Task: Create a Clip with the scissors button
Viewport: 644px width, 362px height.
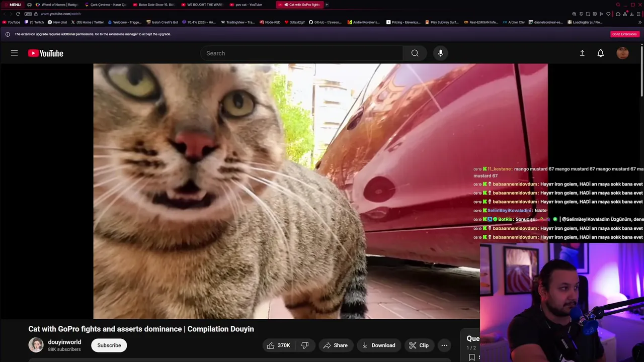Action: (419, 345)
